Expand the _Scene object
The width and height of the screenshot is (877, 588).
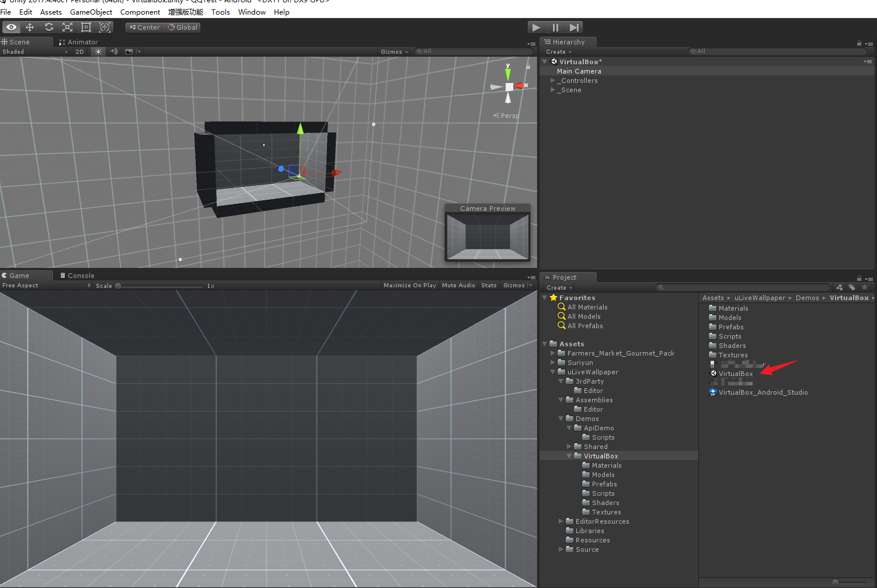click(x=552, y=90)
